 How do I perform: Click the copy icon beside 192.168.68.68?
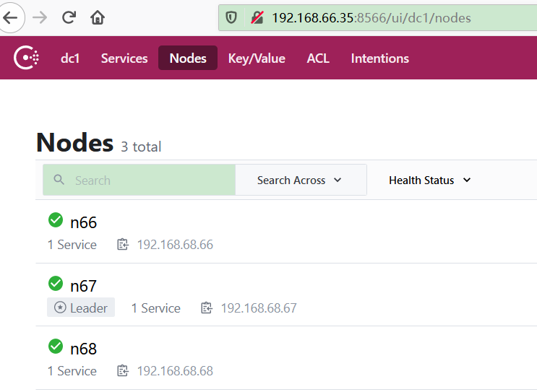123,371
